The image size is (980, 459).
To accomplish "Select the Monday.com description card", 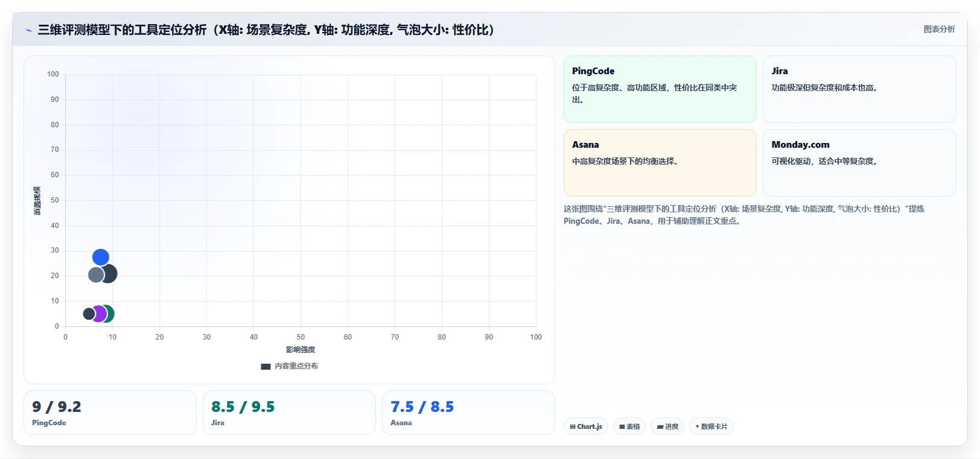I will (x=859, y=163).
